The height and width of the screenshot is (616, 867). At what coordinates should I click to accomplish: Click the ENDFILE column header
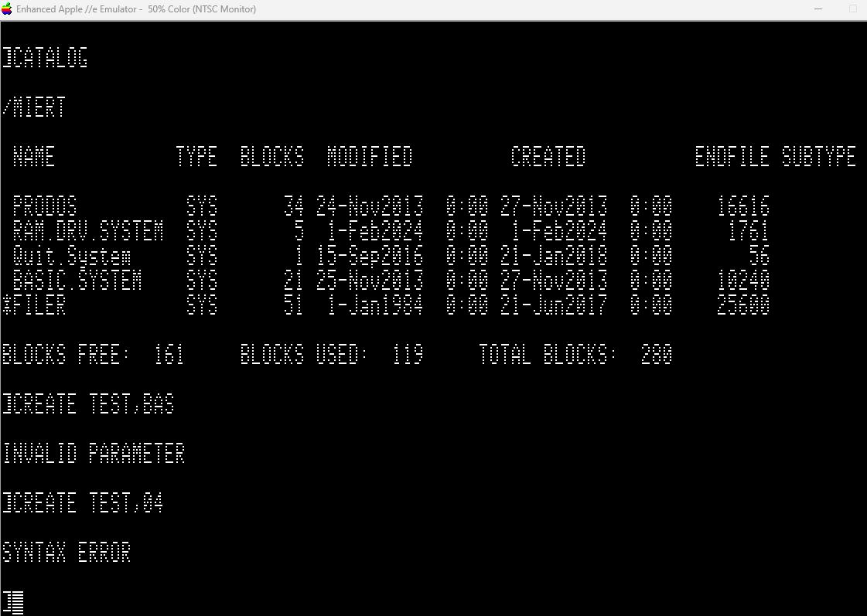tap(732, 157)
